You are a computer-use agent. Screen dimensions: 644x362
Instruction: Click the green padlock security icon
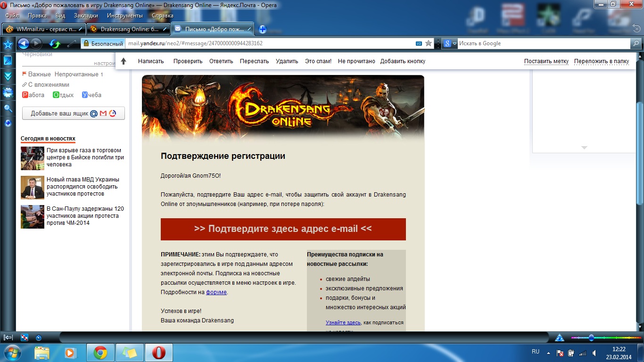click(85, 43)
